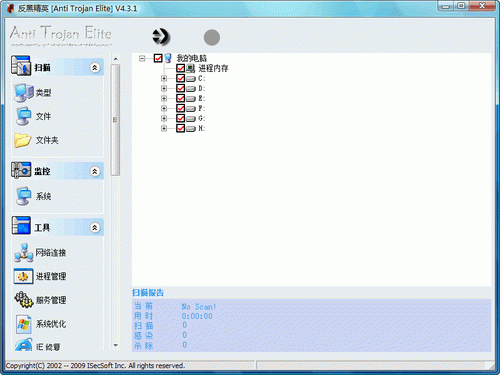The height and width of the screenshot is (375, 500).
Task: Click the gray stop scan circle
Action: (212, 37)
